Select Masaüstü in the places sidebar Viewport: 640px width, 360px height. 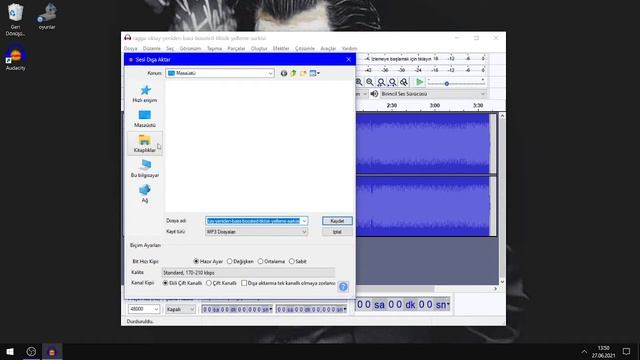tap(145, 118)
